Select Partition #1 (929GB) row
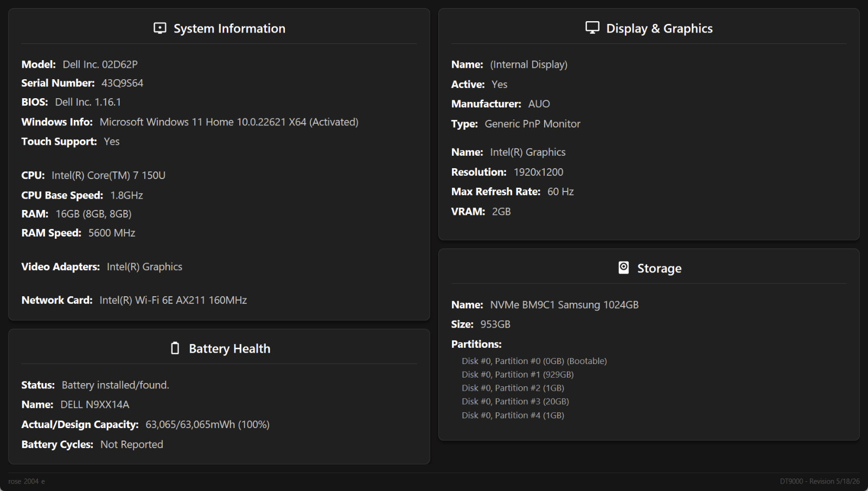Viewport: 868px width, 491px height. click(x=518, y=374)
